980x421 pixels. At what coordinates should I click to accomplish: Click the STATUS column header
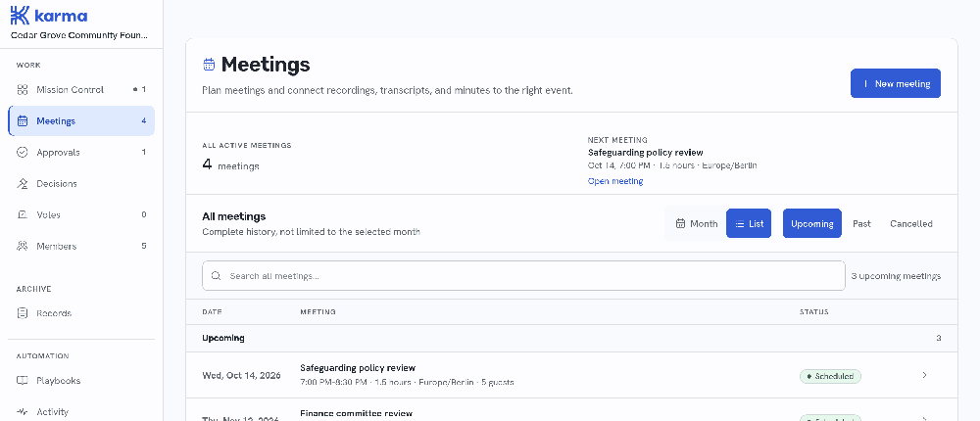pos(813,311)
